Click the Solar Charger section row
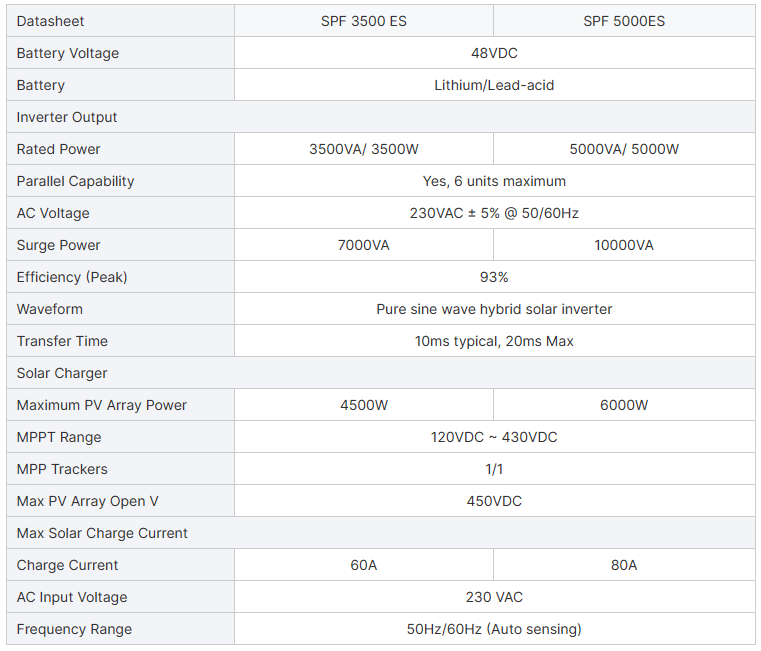Screen dimensions: 761x651 point(62,373)
